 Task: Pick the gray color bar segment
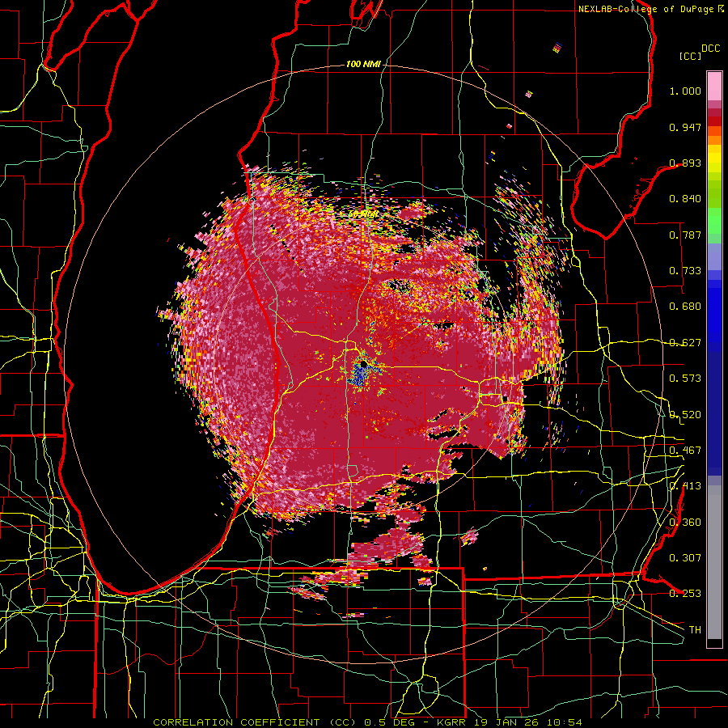(714, 562)
